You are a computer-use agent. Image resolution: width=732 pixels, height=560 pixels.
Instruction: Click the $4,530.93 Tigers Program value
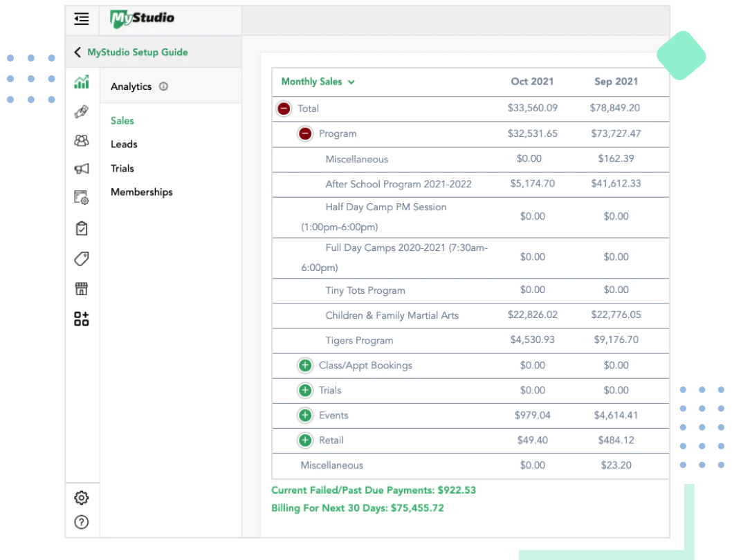(532, 339)
